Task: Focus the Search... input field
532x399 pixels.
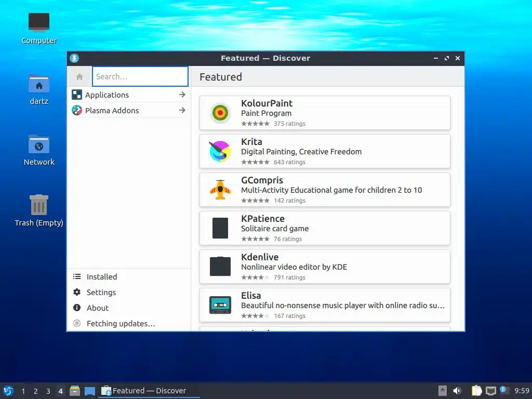Action: tap(140, 76)
